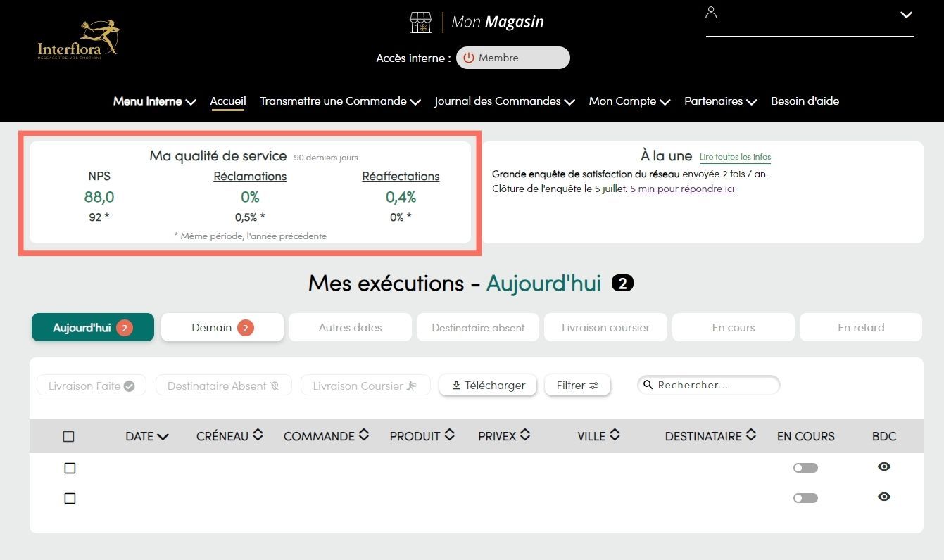Image resolution: width=944 pixels, height=560 pixels.
Task: Click the Télécharger button
Action: [488, 385]
